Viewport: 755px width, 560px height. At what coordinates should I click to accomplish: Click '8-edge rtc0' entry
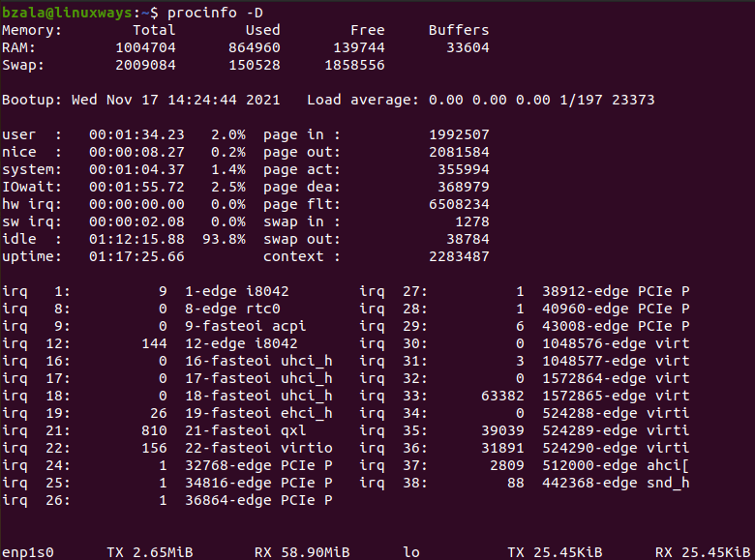coord(232,309)
